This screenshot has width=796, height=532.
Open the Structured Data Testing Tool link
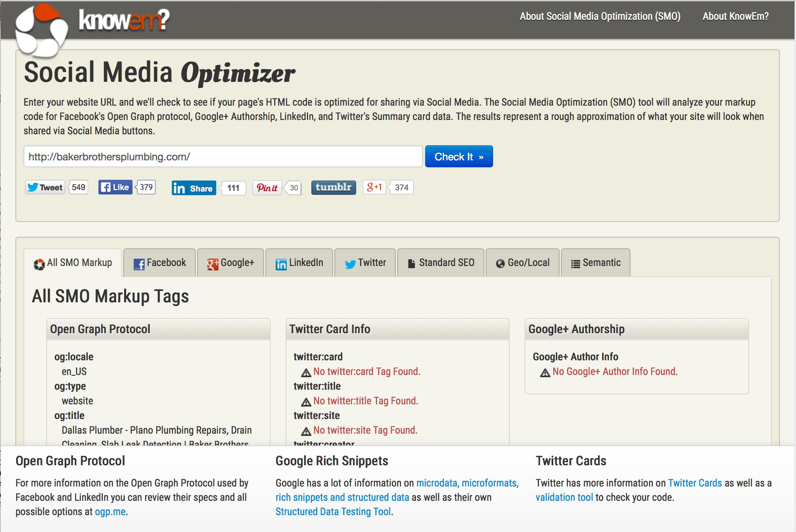click(333, 511)
